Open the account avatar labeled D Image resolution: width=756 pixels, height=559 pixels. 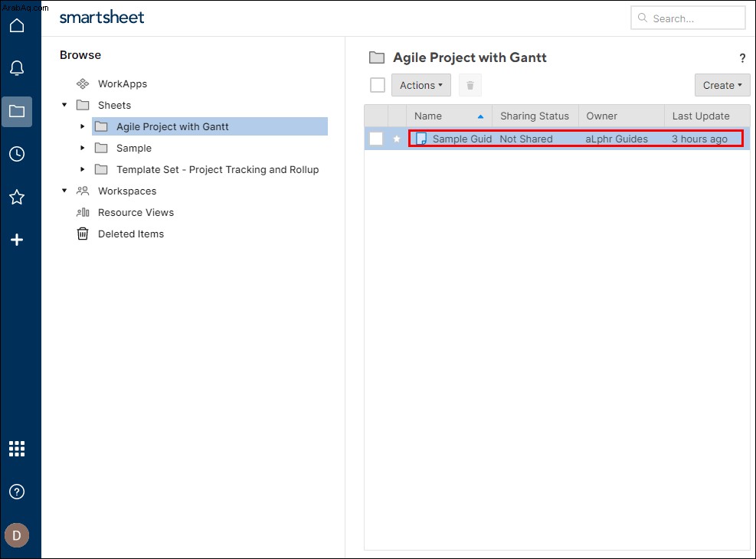pyautogui.click(x=17, y=535)
